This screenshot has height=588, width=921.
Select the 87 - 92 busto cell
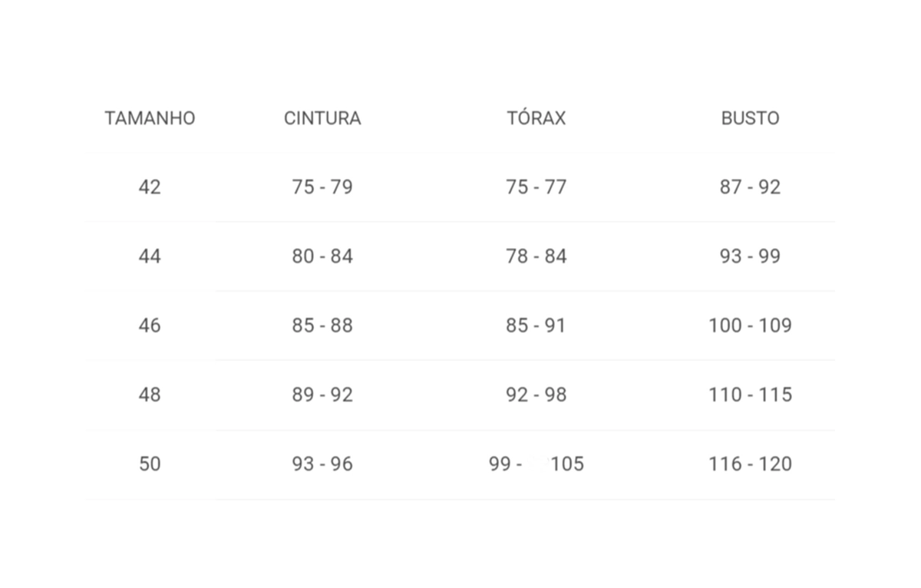(750, 187)
